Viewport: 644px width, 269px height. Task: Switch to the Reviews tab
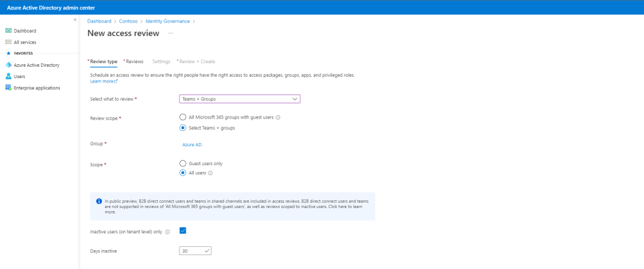[x=134, y=62]
